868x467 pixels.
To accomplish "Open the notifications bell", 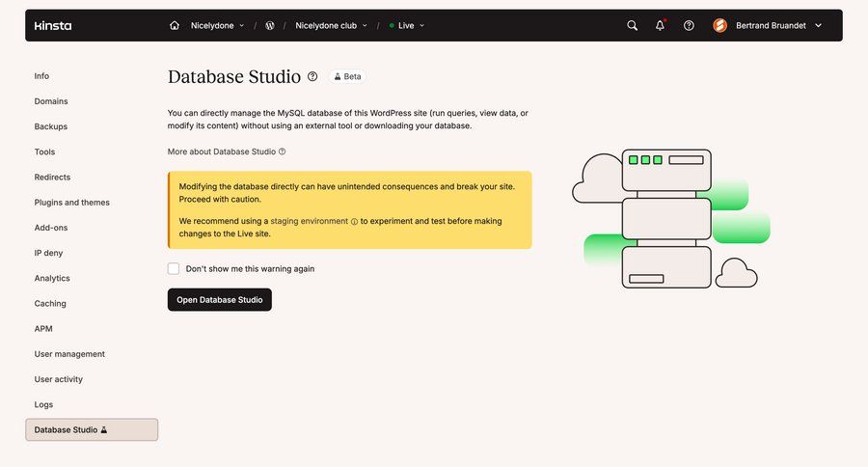I will click(x=661, y=26).
